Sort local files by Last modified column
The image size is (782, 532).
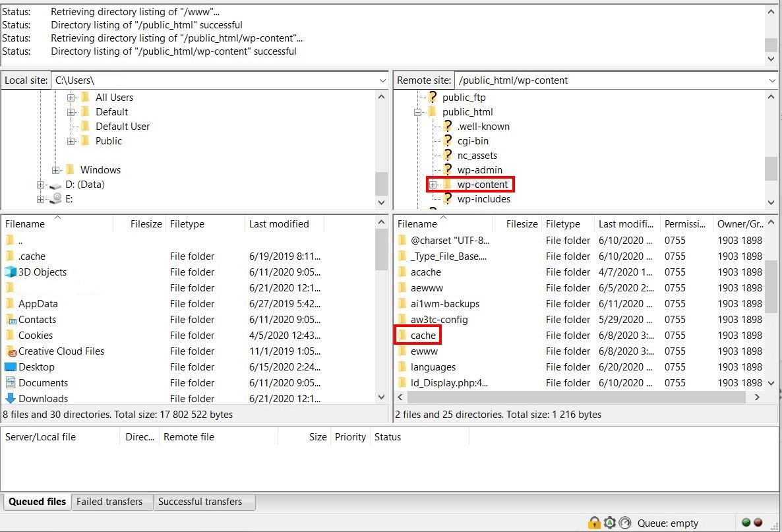(x=279, y=224)
